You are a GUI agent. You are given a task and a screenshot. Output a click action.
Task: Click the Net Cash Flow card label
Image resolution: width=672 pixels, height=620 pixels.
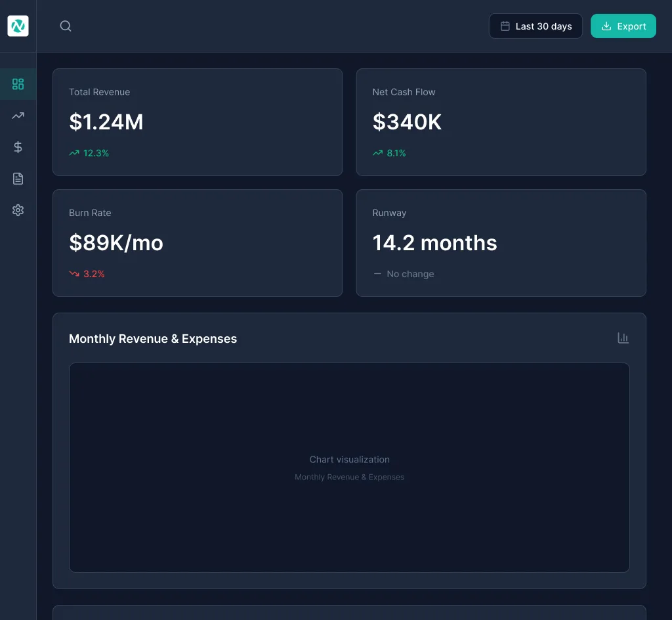pos(404,92)
